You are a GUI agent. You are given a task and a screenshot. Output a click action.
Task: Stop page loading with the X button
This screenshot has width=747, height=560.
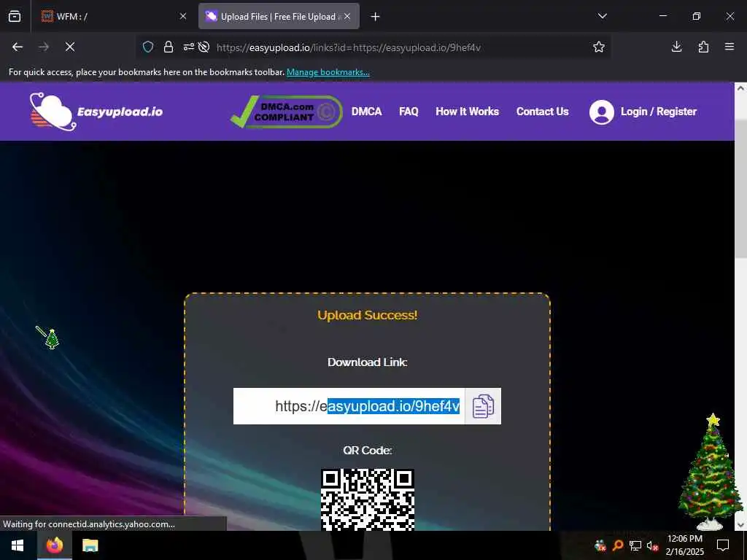point(69,47)
